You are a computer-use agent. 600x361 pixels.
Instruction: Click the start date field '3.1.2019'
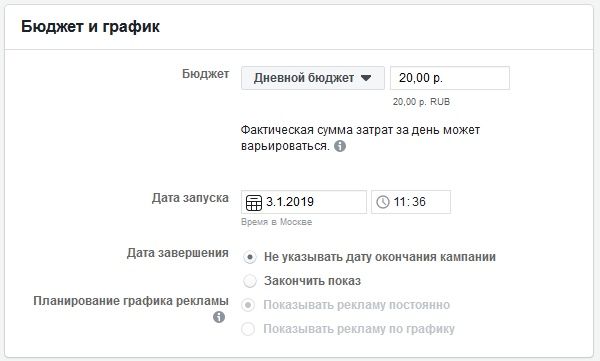tap(304, 202)
